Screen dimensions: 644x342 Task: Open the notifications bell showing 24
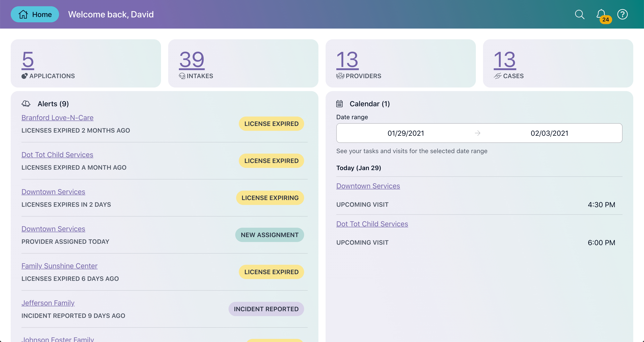tap(601, 14)
